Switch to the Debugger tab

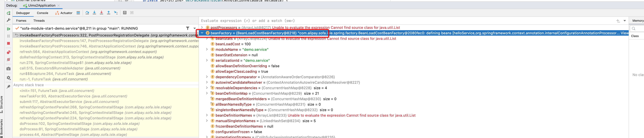click(x=23, y=13)
